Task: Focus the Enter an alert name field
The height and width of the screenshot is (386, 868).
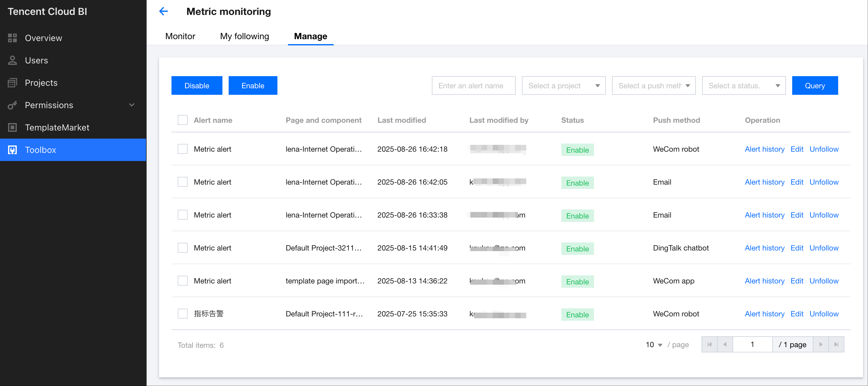Action: coord(473,86)
